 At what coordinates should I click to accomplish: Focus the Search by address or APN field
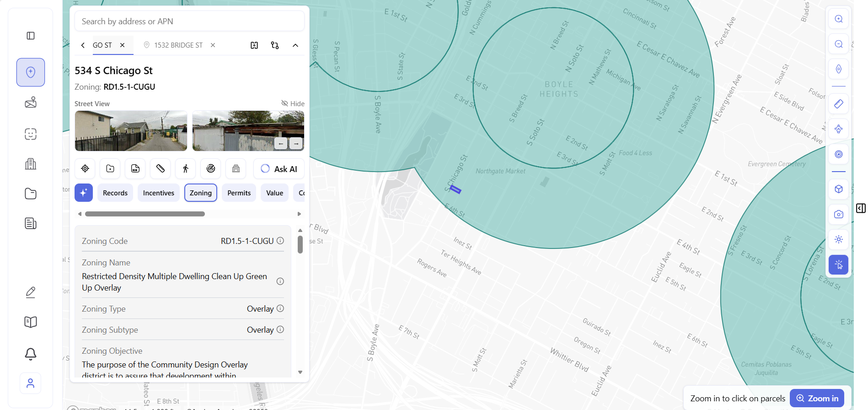(x=190, y=21)
